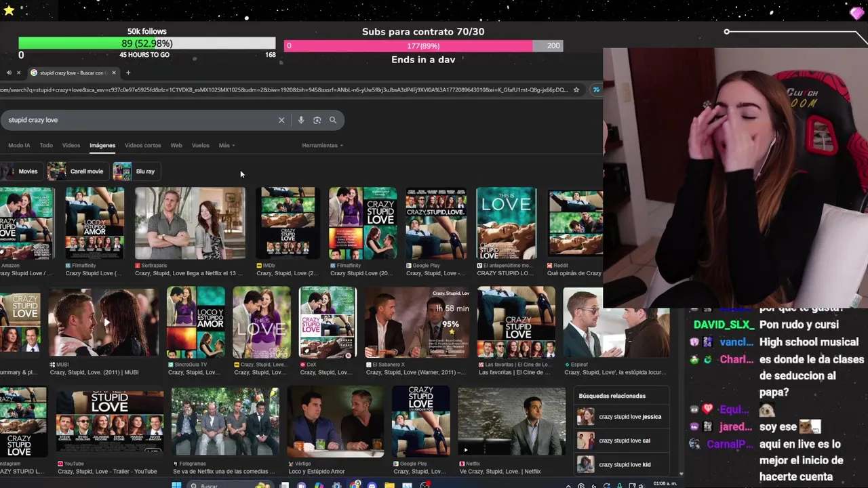Click the taskbar clock showing 01:08 a. m.

coord(665,483)
